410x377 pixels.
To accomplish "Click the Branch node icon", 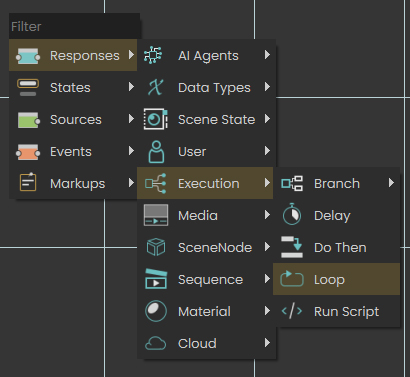I will click(292, 183).
